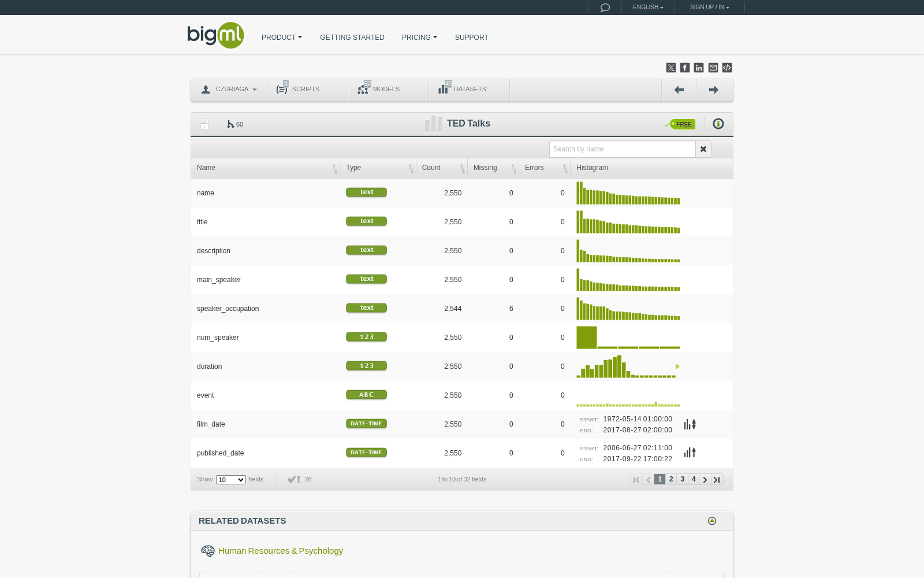Open Human Resources & Psychology link

[x=281, y=551]
